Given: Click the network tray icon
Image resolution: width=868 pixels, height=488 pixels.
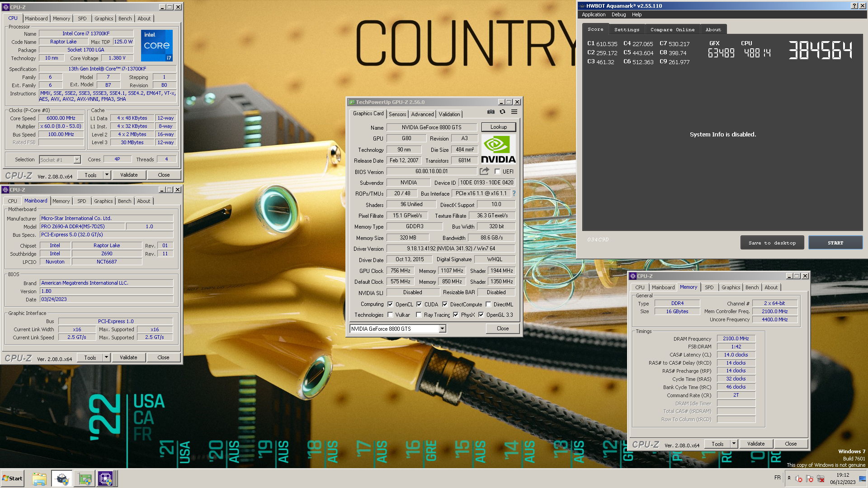Looking at the screenshot, I should coord(821,479).
